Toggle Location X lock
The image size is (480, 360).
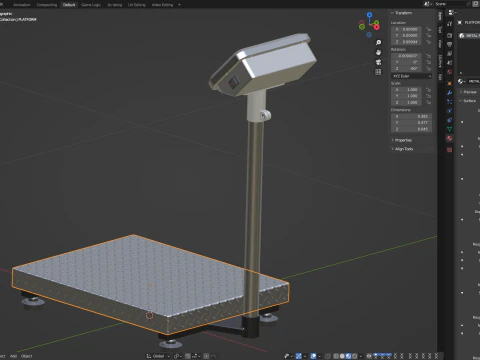coord(428,29)
